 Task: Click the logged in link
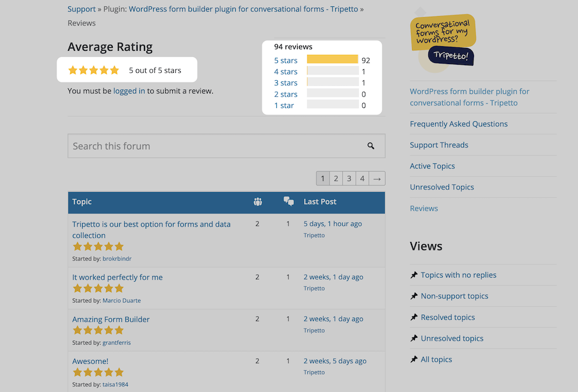129,91
